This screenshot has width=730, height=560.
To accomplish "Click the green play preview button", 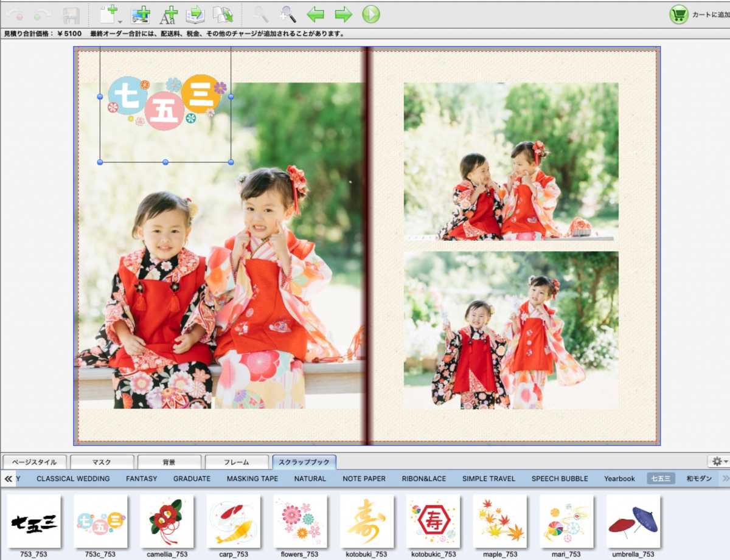I will coord(371,14).
